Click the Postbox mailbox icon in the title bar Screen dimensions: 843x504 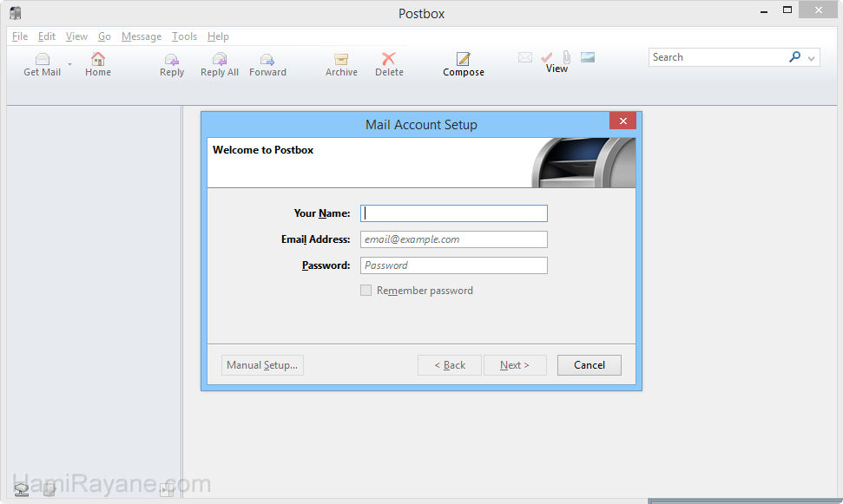coord(16,13)
